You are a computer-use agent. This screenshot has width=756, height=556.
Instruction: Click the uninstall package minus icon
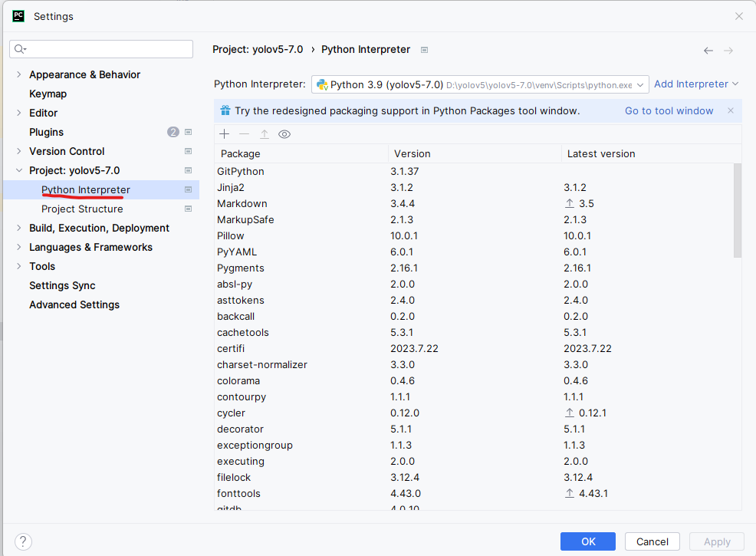(245, 134)
